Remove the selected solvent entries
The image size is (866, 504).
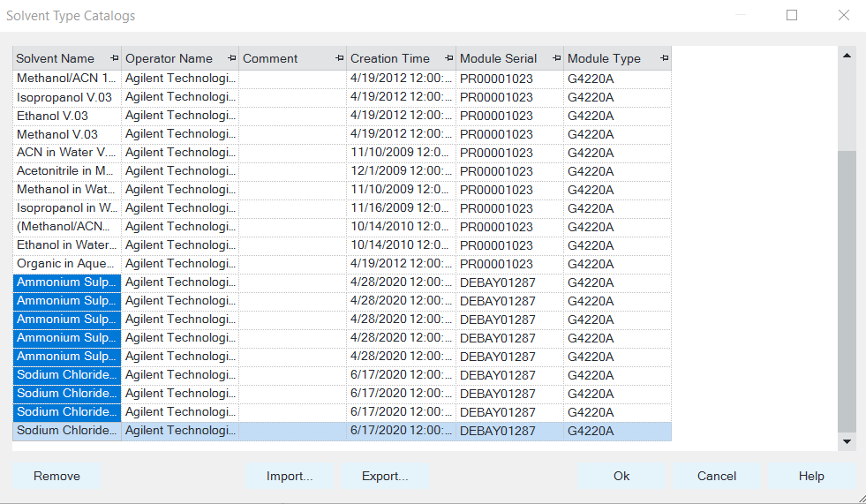coord(56,476)
